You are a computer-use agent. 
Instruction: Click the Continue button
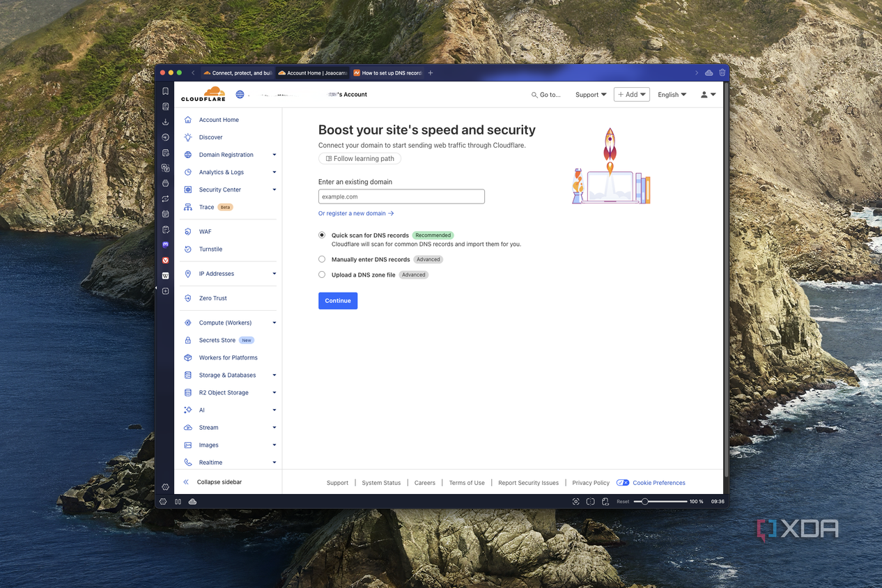pos(338,300)
